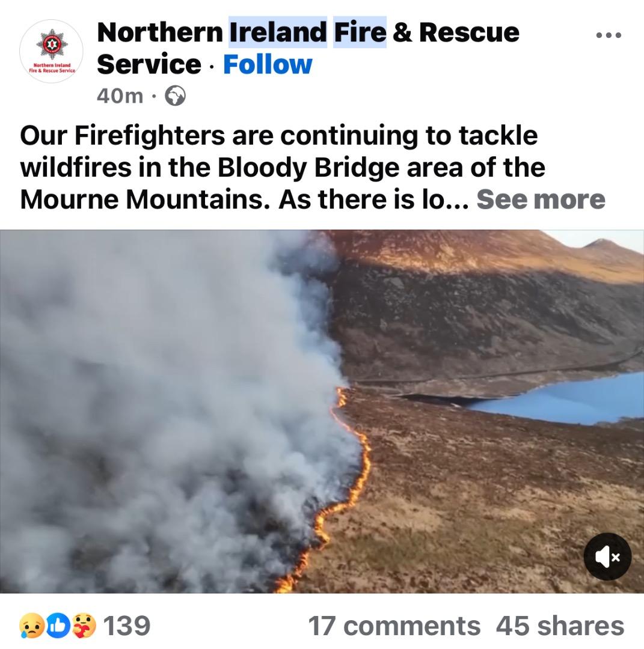Open the Northern Ireland Fire & Rescue page name

point(308,48)
